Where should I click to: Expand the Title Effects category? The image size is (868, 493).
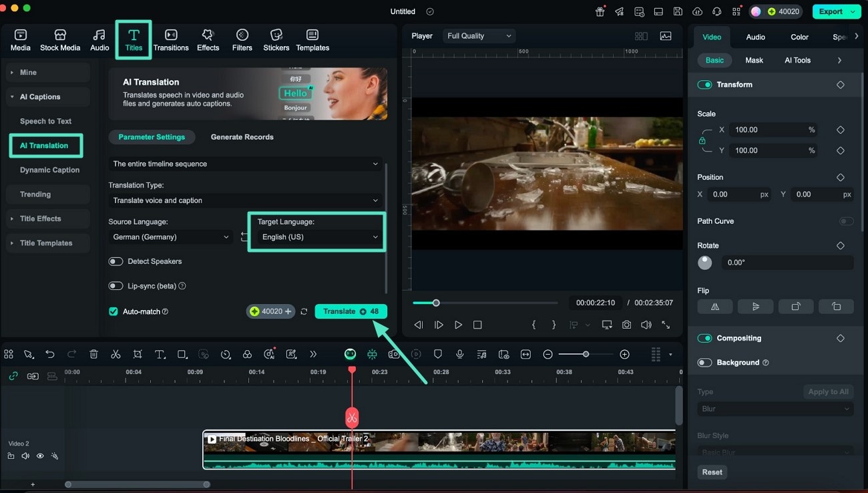coord(48,219)
